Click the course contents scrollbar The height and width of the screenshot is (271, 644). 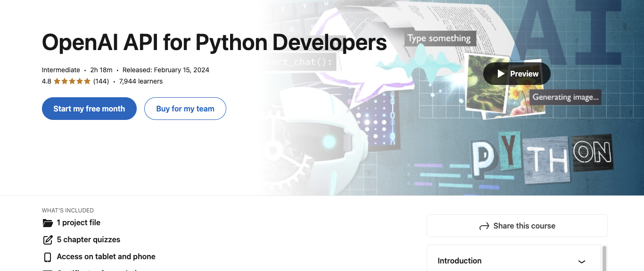[x=604, y=258]
